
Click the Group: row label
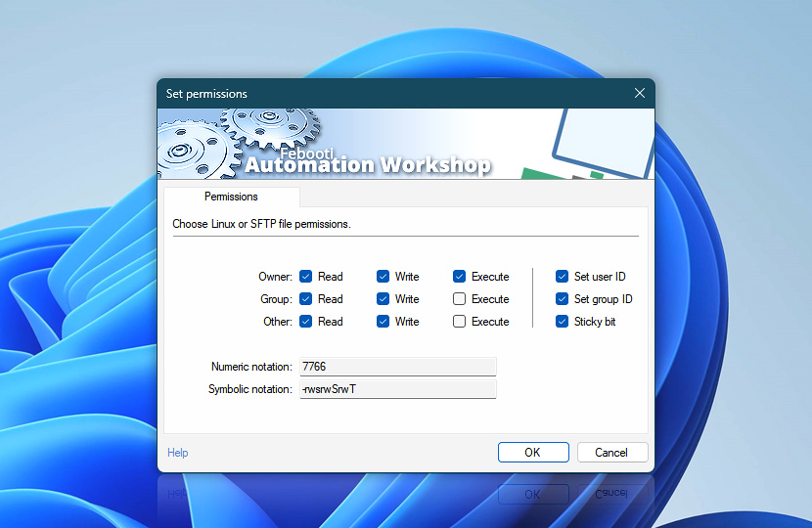coord(276,299)
